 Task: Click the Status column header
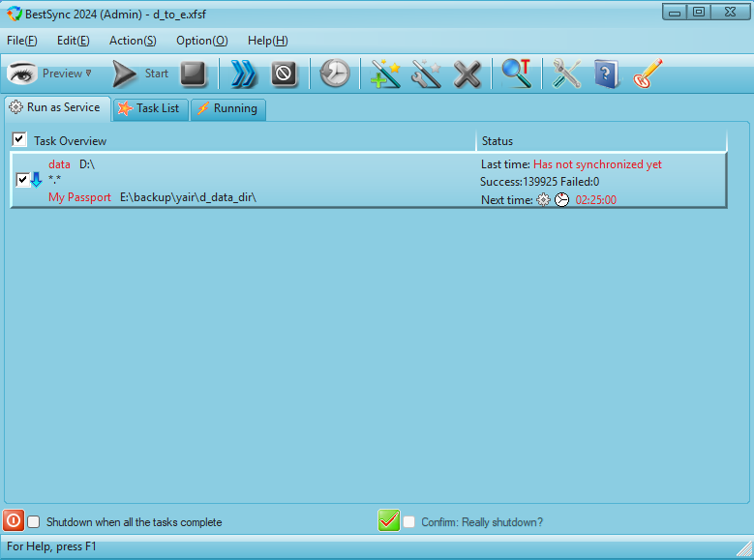click(601, 141)
